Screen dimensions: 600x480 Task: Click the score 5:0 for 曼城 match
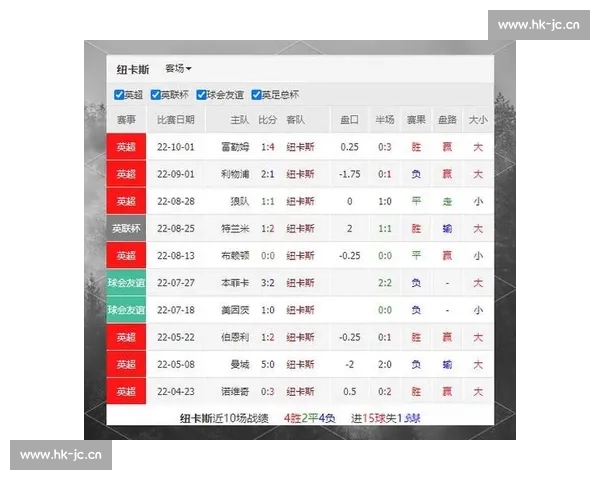click(267, 364)
